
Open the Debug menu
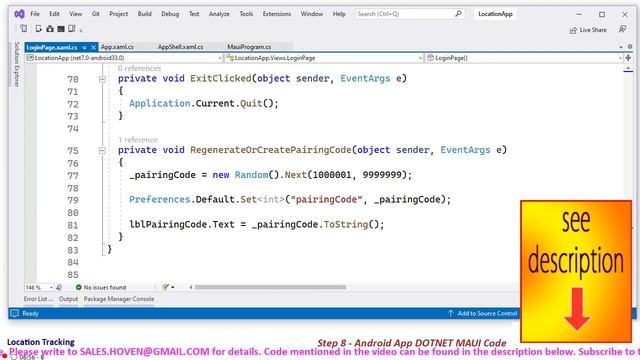click(170, 14)
